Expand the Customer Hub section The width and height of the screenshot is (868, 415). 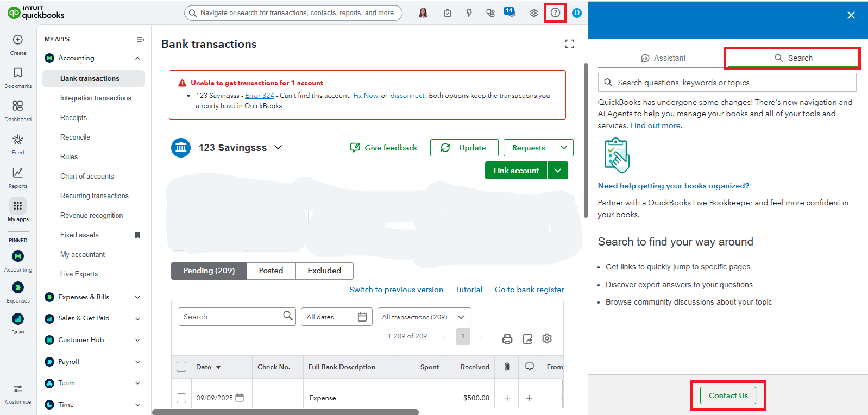click(137, 340)
